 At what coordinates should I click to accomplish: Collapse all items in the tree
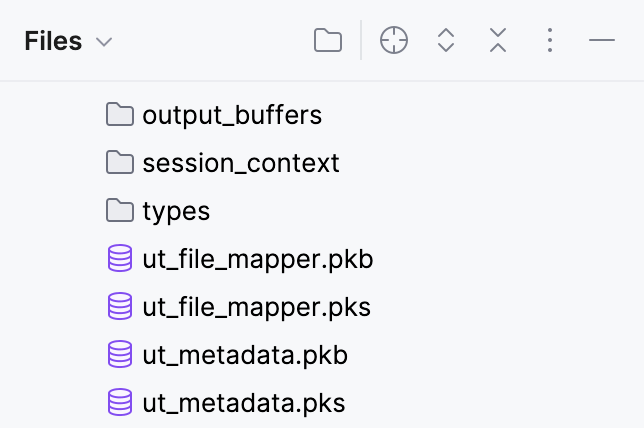[498, 41]
